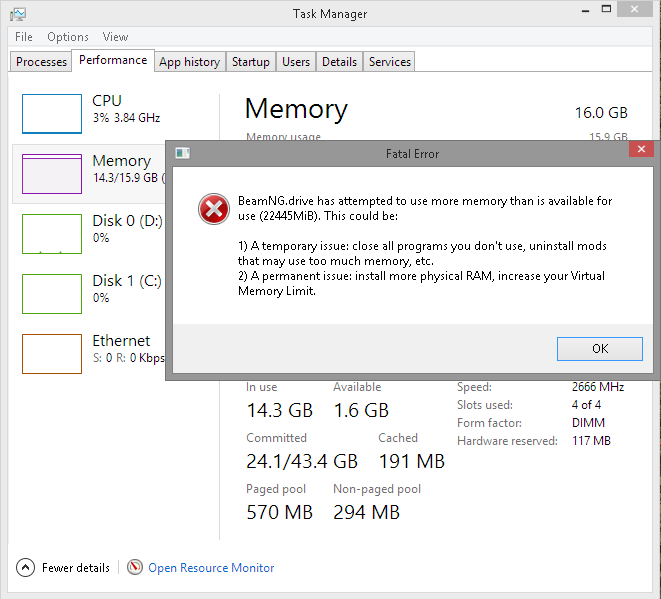
Task: Switch to the Processes tab
Action: pos(41,62)
